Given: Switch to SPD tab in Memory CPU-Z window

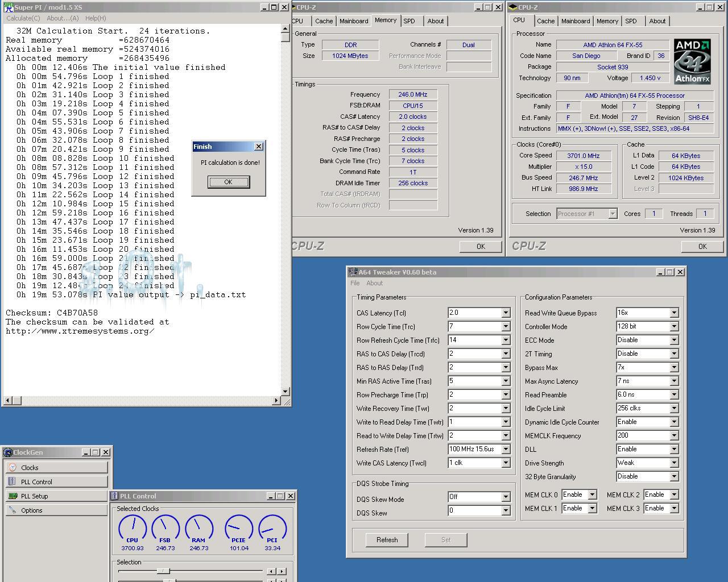Looking at the screenshot, I should 409,21.
